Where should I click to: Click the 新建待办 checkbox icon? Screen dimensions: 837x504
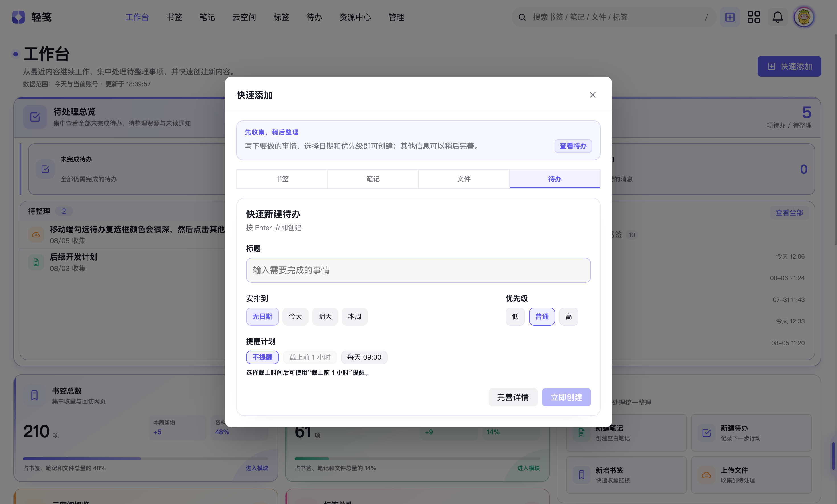[x=707, y=433]
